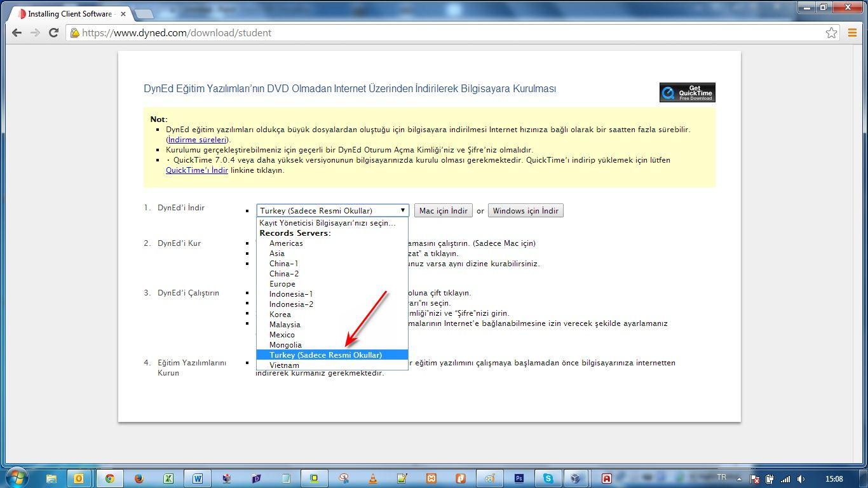Open XAMPP from the taskbar
Viewport: 868px width, 488px height.
[431, 478]
